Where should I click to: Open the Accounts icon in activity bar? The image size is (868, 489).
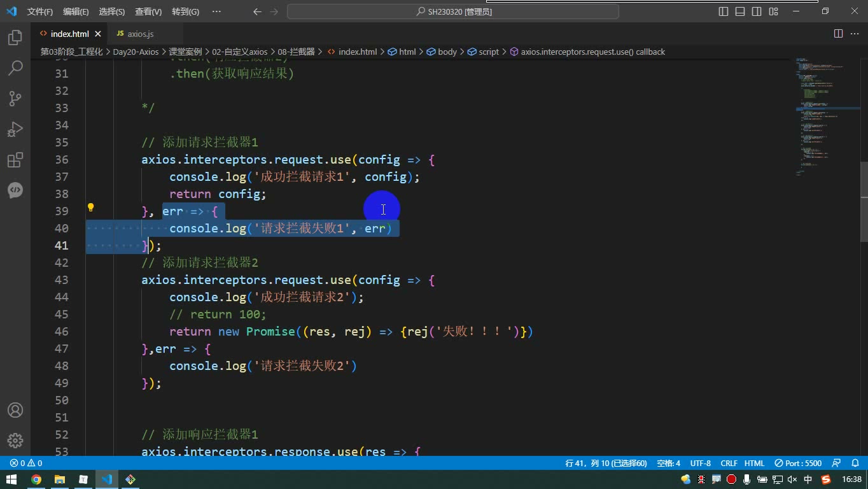pos(15,410)
